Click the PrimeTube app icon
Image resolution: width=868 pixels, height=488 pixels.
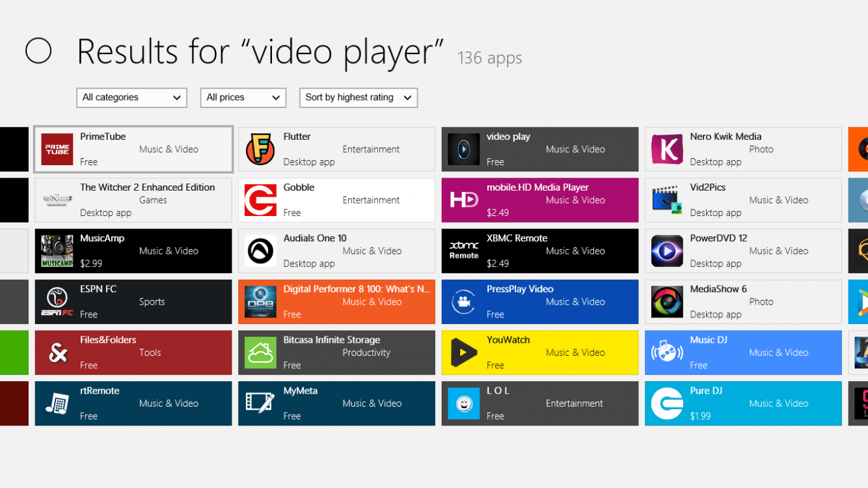pyautogui.click(x=57, y=150)
